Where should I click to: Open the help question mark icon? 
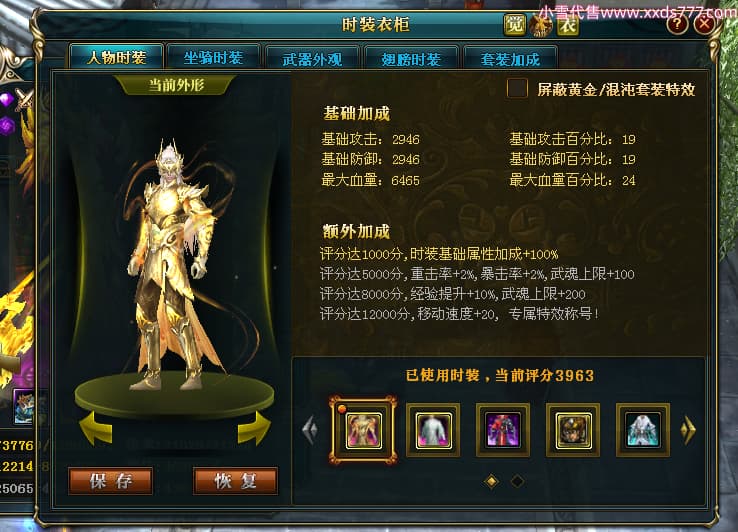coord(678,24)
